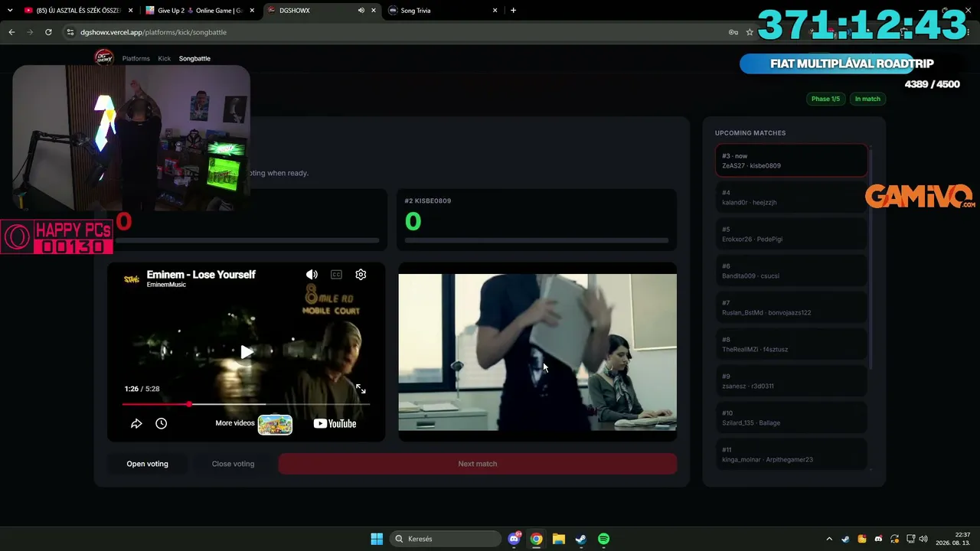Select match #4 kaland0r vs heejzzjh
The width and height of the screenshot is (980, 551).
pyautogui.click(x=792, y=197)
